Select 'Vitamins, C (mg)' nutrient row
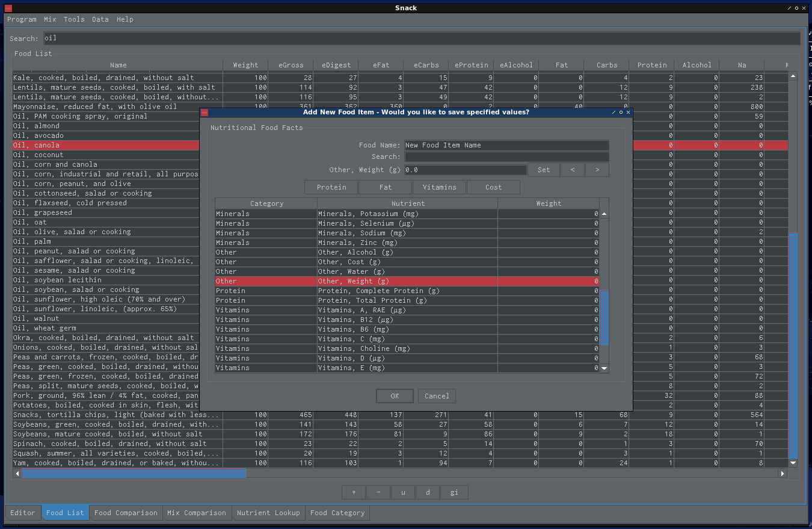 407,339
